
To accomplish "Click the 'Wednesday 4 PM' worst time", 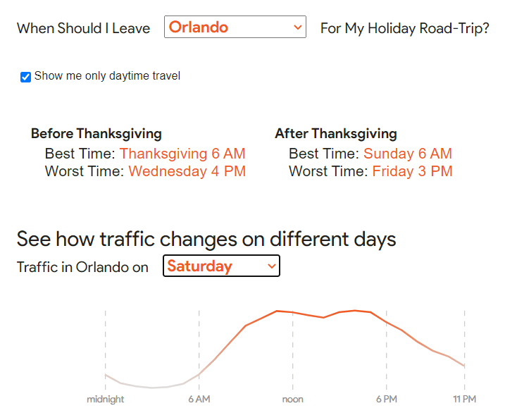I will pos(187,171).
